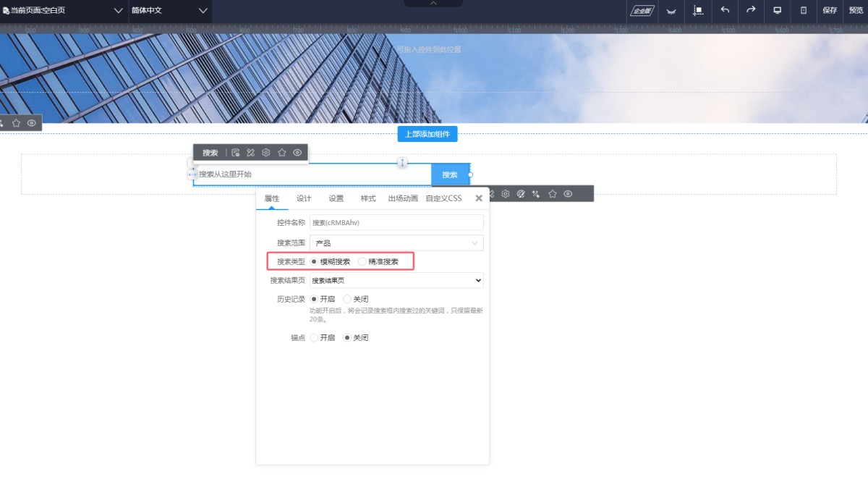
Task: Expand the 搜索结果页 dropdown
Action: (x=396, y=280)
